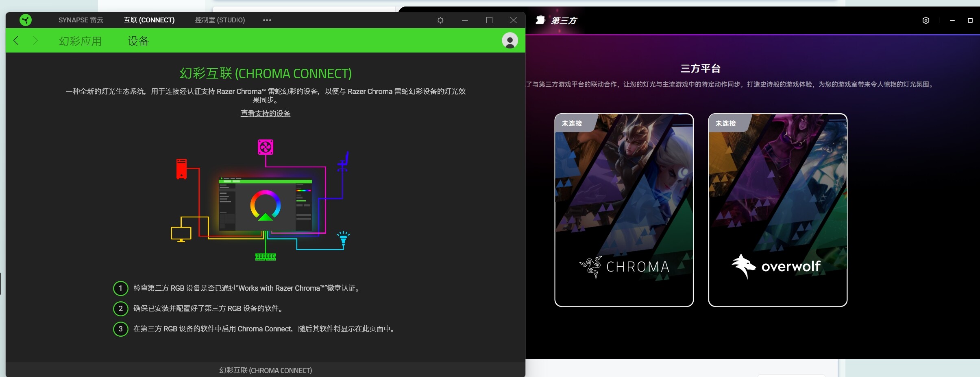Click the bottom 幻彩互联 (CHROMA CONNECT) status label
Image resolution: width=980 pixels, height=377 pixels.
coord(266,370)
